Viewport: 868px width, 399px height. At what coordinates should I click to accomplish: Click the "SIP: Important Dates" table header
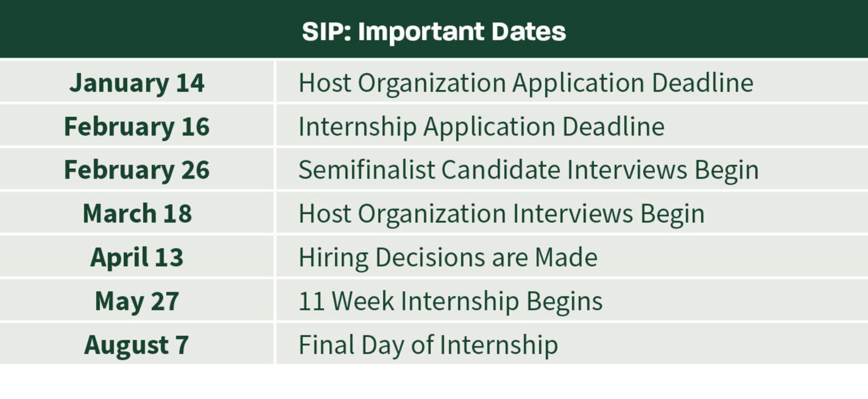[x=433, y=31]
